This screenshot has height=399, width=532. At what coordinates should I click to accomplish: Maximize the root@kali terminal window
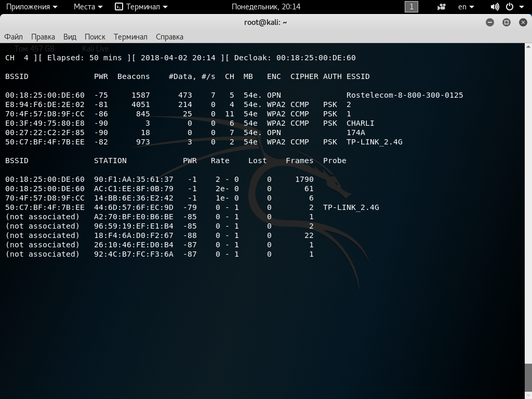tap(506, 22)
